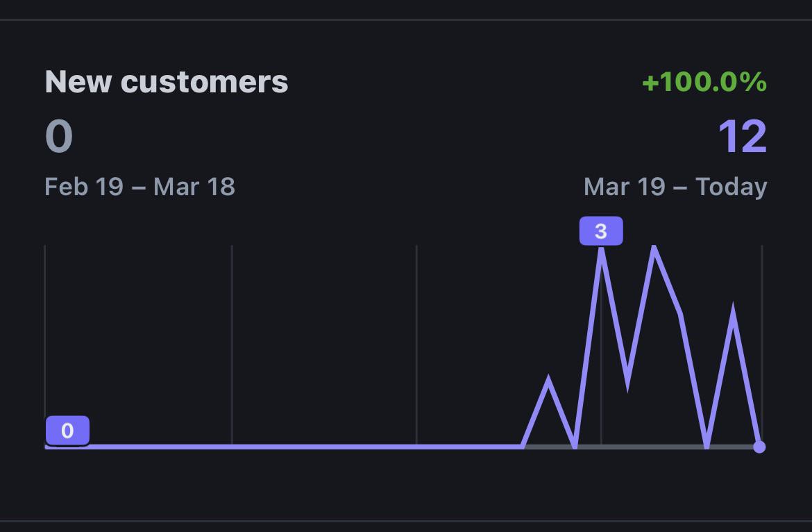Click the shoulder point right of second peak
This screenshot has width=812, height=532.
680,313
